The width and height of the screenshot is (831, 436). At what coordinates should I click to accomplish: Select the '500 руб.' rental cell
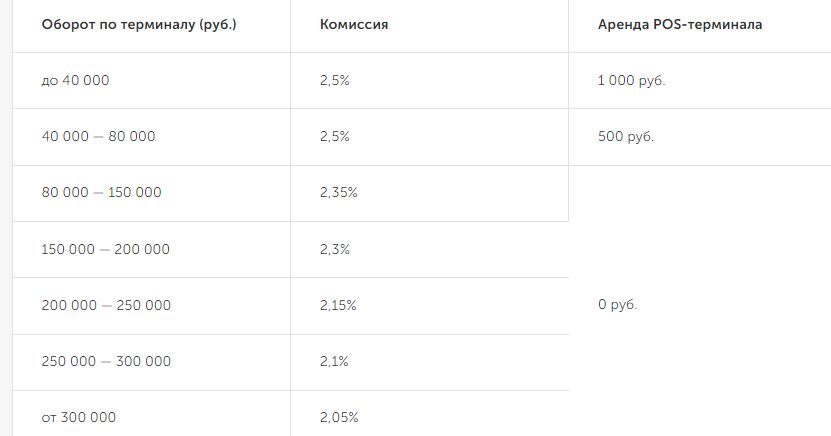[x=625, y=137]
